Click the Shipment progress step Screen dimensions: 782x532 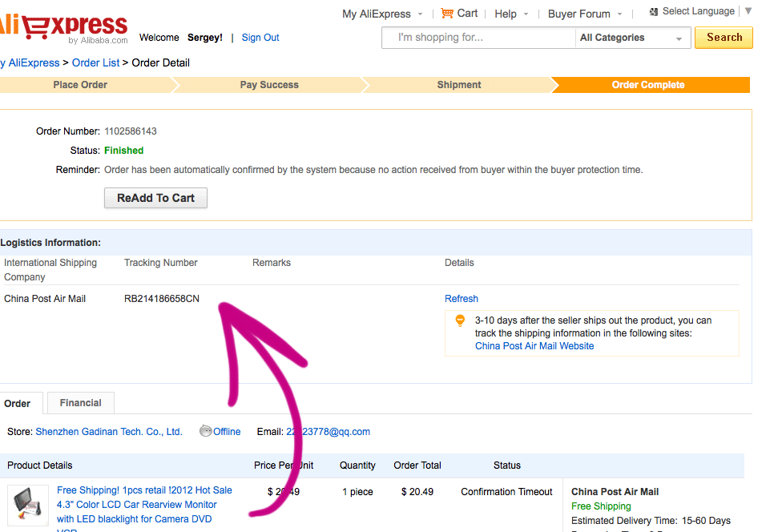click(459, 85)
